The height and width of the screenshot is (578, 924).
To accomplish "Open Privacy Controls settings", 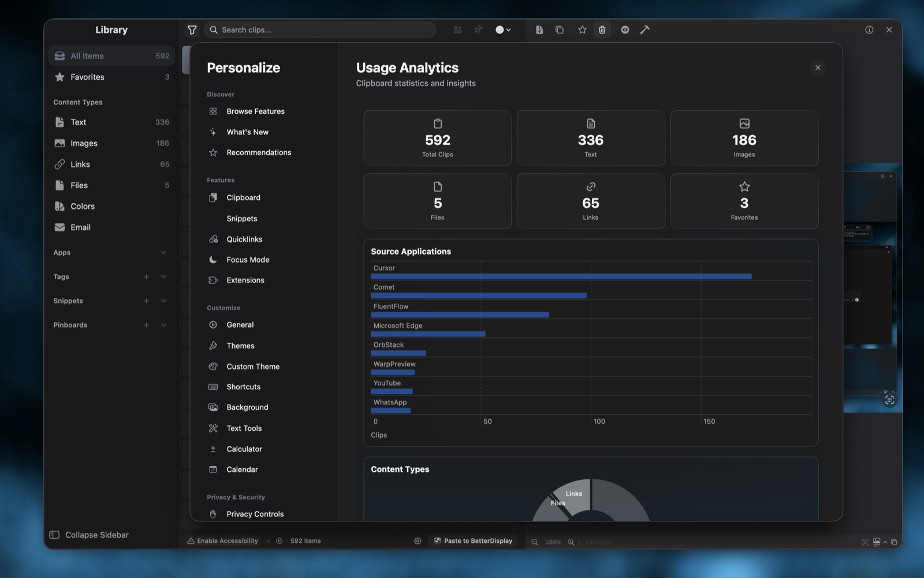I will pyautogui.click(x=255, y=514).
